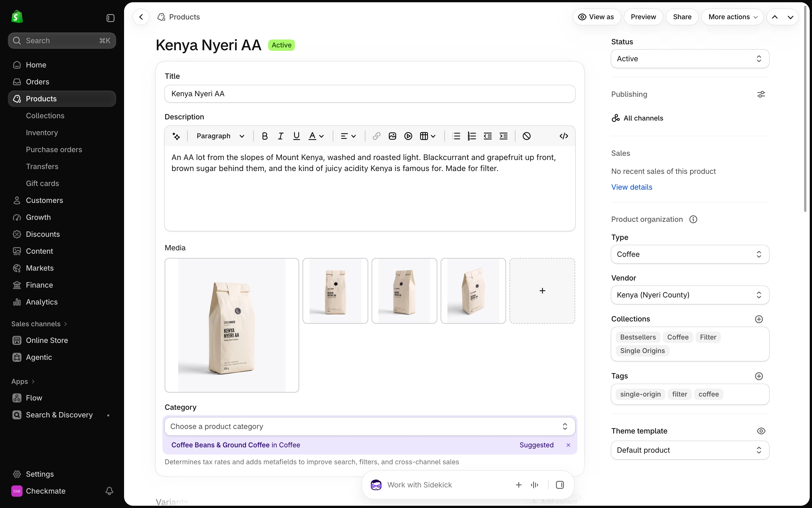Image resolution: width=812 pixels, height=508 pixels.
Task: Click the insert video icon
Action: 408,136
